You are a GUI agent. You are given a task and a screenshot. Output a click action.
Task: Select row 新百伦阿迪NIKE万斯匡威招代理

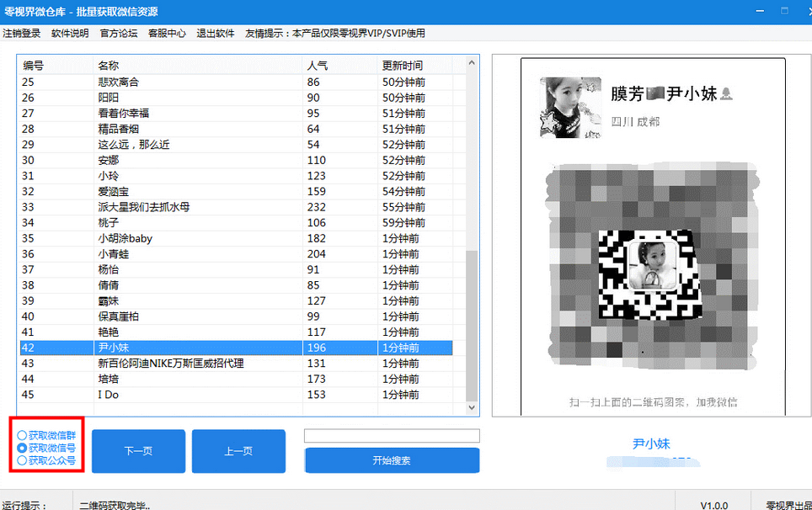[236, 363]
